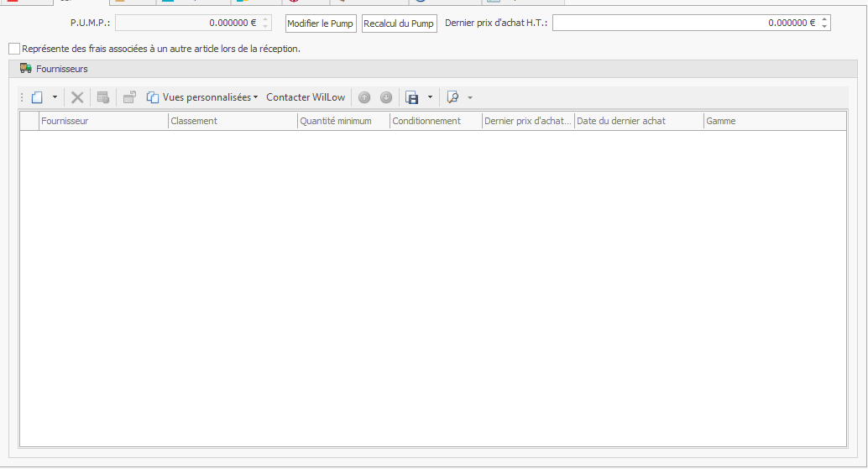Click the move down arrow icon
Viewport: 868px width, 469px height.
coord(386,97)
